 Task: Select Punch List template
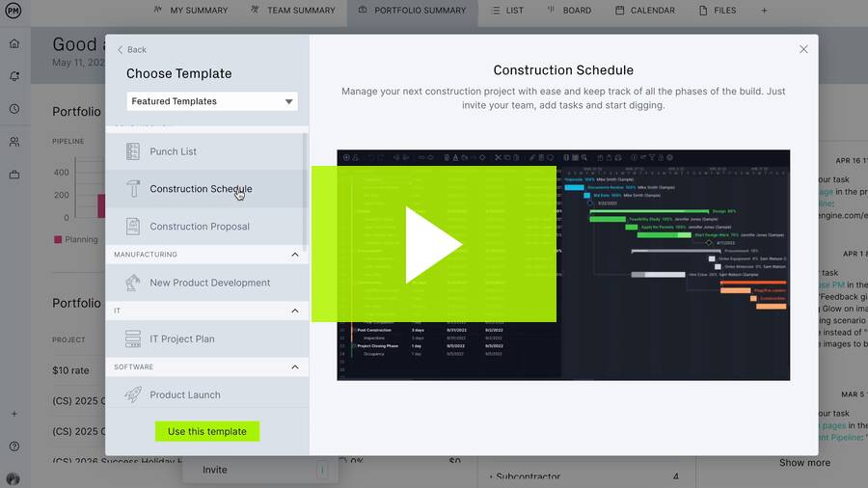coord(203,151)
